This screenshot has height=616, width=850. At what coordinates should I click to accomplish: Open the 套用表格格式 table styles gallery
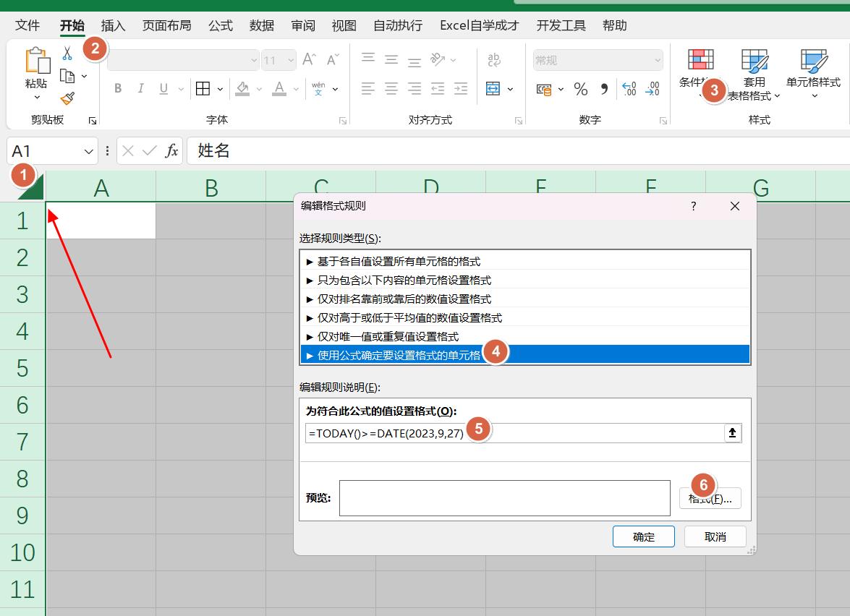754,74
